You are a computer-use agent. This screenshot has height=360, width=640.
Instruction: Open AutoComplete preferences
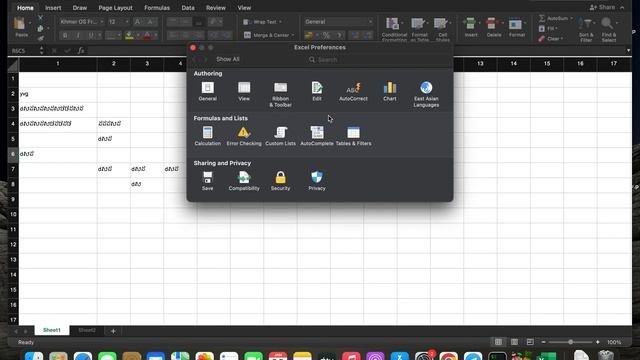point(317,136)
